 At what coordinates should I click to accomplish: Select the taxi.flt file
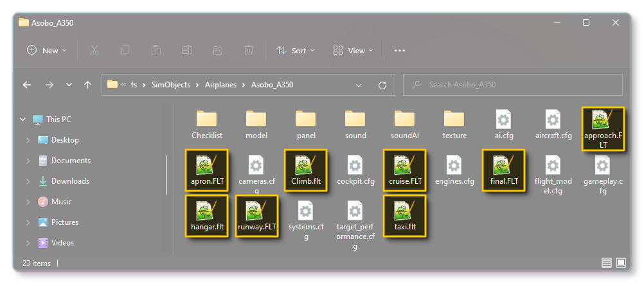pos(404,216)
